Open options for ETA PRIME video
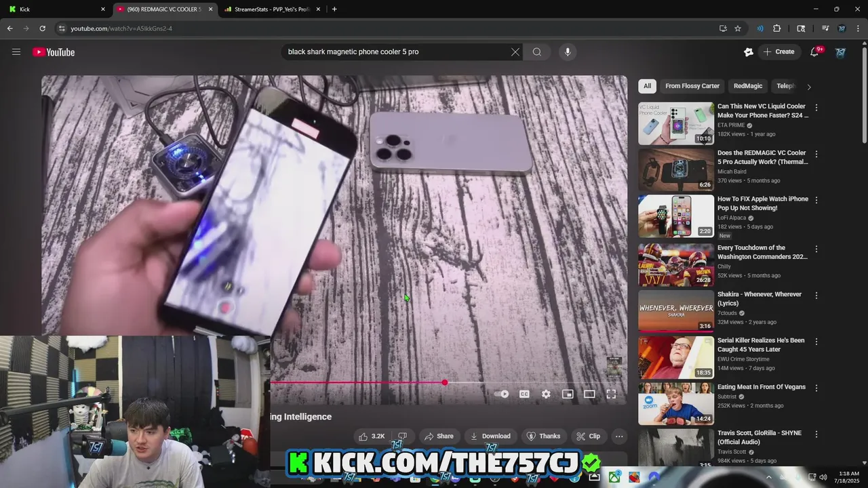 coord(816,108)
